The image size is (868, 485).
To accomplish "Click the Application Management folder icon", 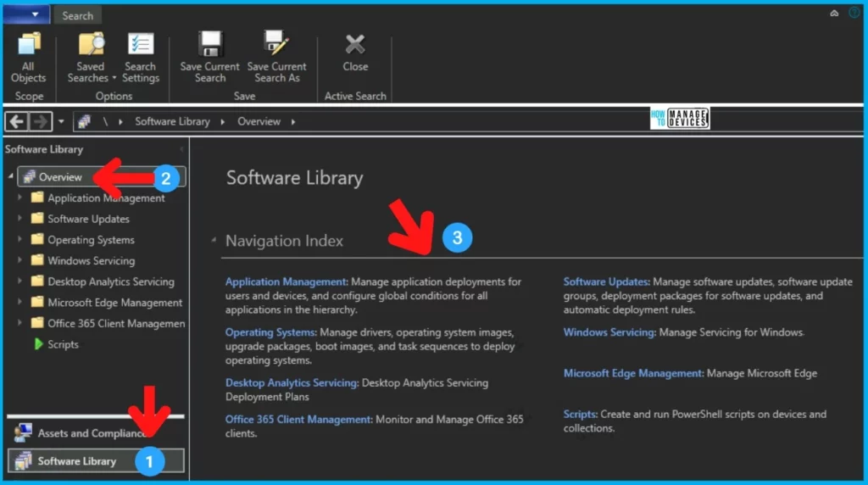I will click(x=37, y=197).
